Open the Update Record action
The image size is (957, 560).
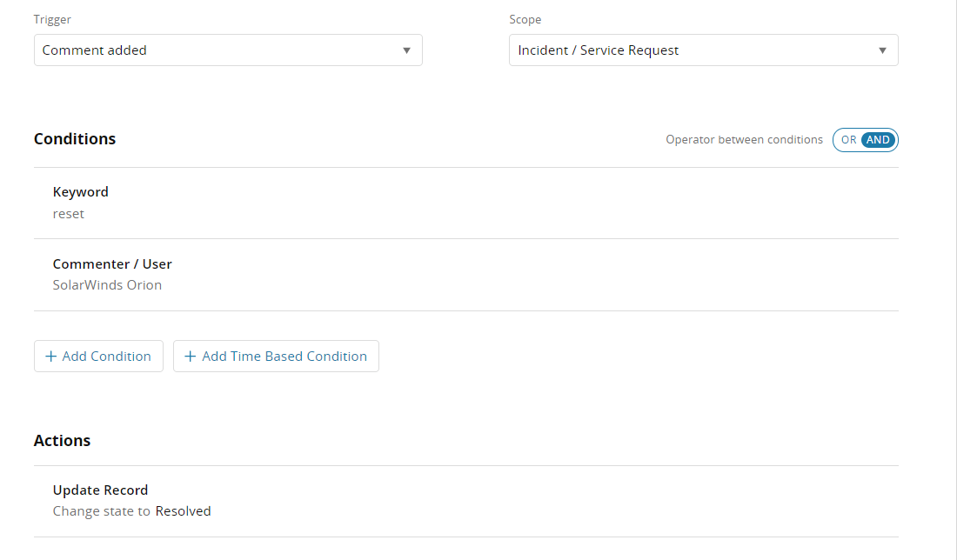point(100,490)
